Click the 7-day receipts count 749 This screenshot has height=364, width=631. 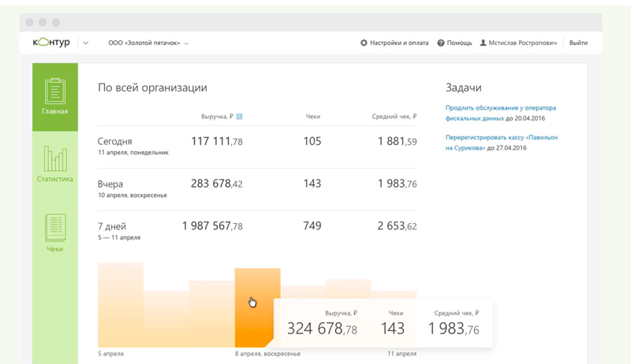point(312,226)
